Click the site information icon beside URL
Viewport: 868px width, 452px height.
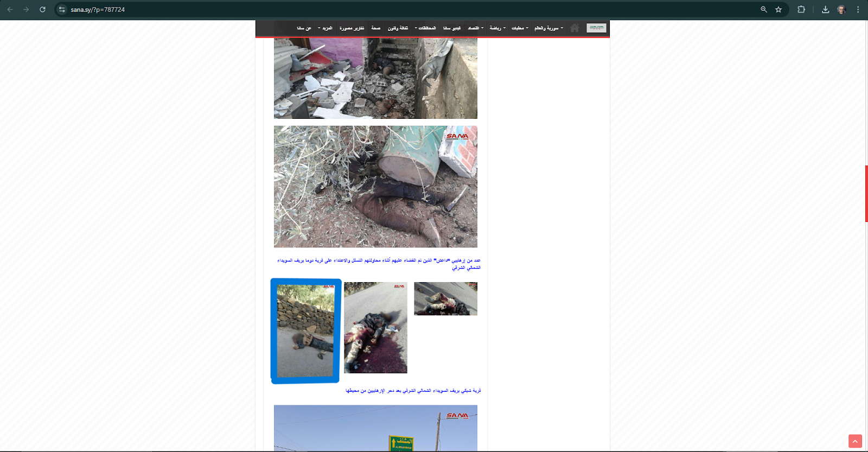(x=62, y=9)
